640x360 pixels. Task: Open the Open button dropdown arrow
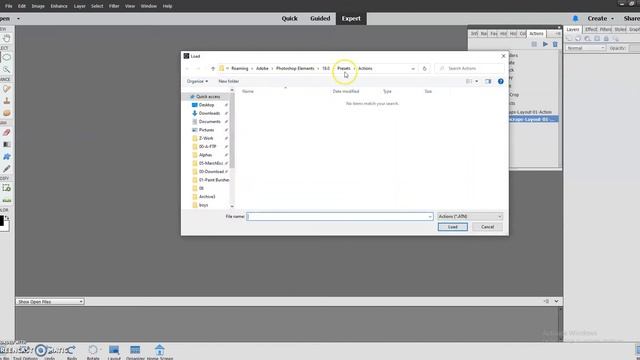coord(18,18)
